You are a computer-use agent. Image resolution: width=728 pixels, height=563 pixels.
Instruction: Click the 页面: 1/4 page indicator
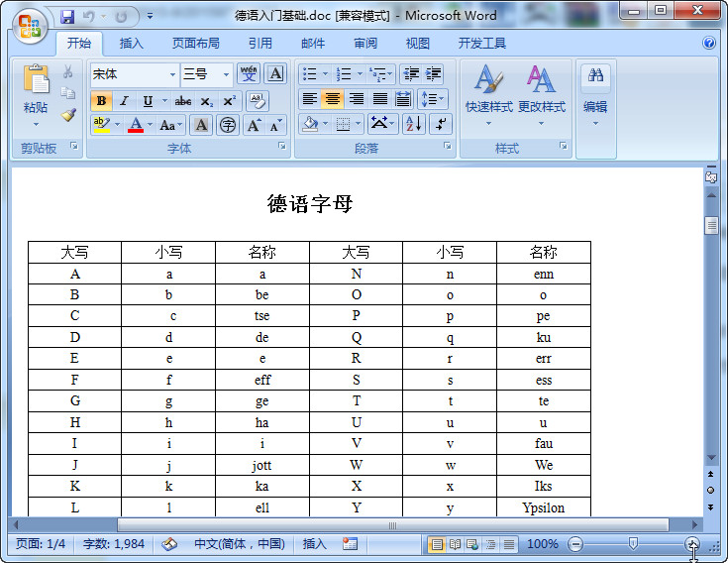41,543
